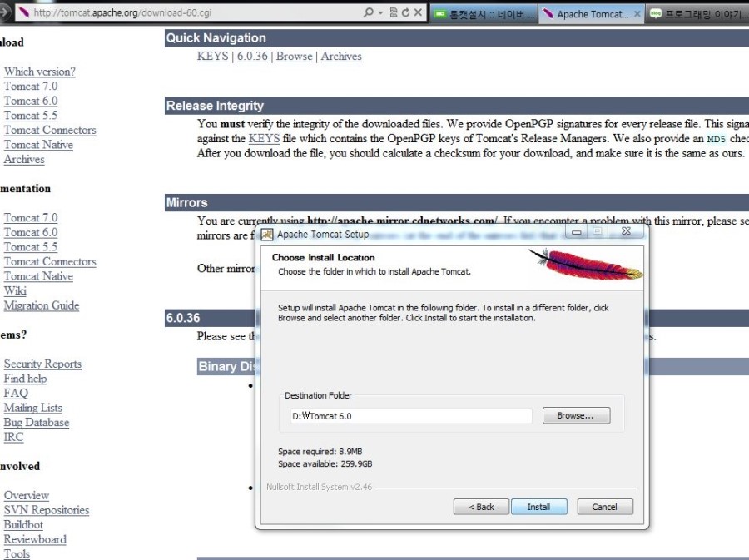The width and height of the screenshot is (749, 560).
Task: Click the Destination Folder path field
Action: [411, 416]
